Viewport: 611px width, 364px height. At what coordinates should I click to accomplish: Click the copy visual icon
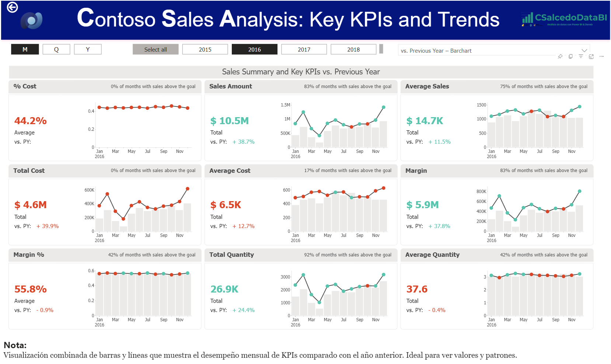click(570, 56)
